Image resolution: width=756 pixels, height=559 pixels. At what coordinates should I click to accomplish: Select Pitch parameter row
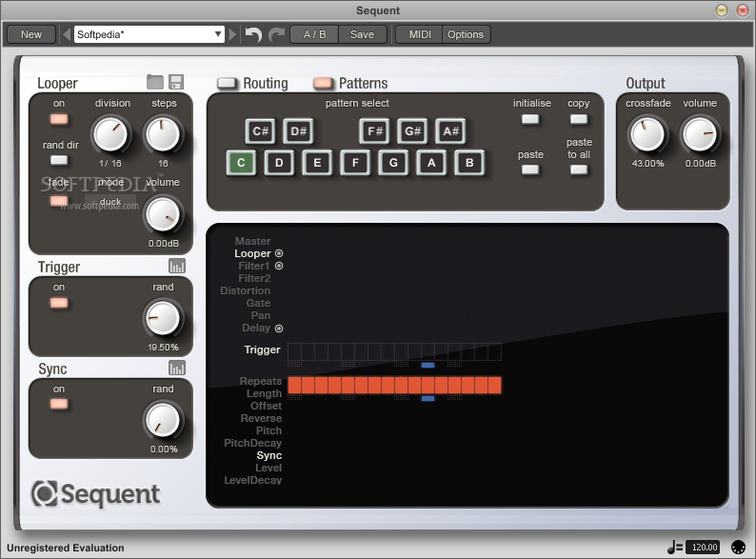pos(269,430)
